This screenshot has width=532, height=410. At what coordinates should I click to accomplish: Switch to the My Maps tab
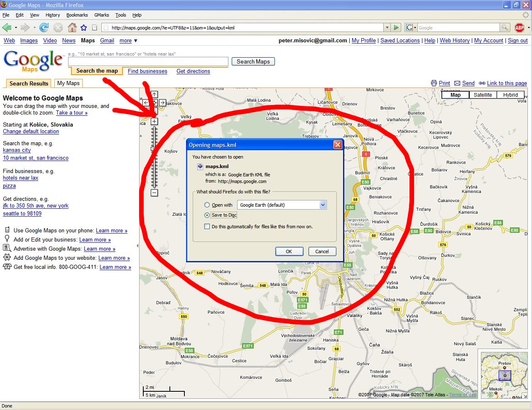[x=69, y=83]
